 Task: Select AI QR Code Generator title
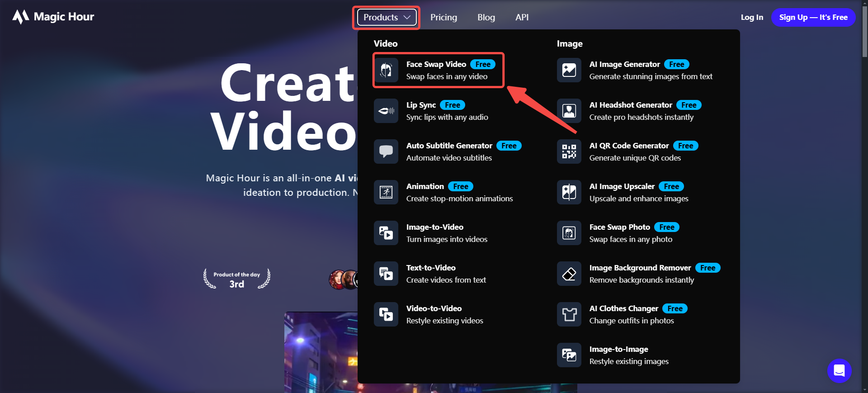[629, 146]
